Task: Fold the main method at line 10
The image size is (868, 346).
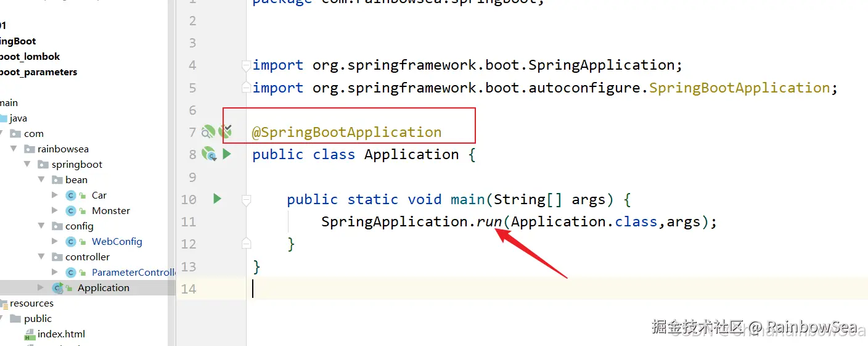Action: click(247, 200)
